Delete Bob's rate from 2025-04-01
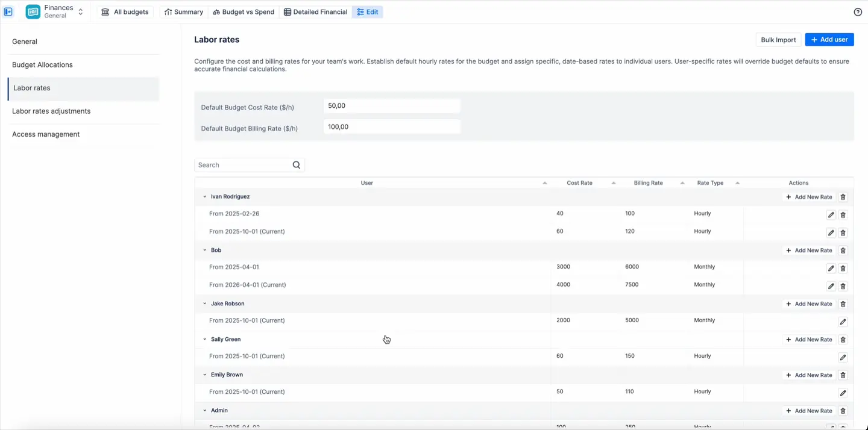The image size is (868, 430). click(x=843, y=268)
